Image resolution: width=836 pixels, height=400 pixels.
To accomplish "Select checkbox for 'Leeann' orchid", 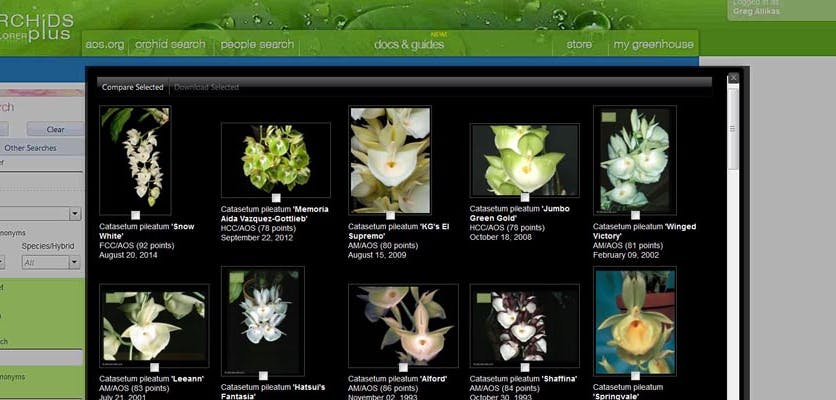I will pos(154,367).
